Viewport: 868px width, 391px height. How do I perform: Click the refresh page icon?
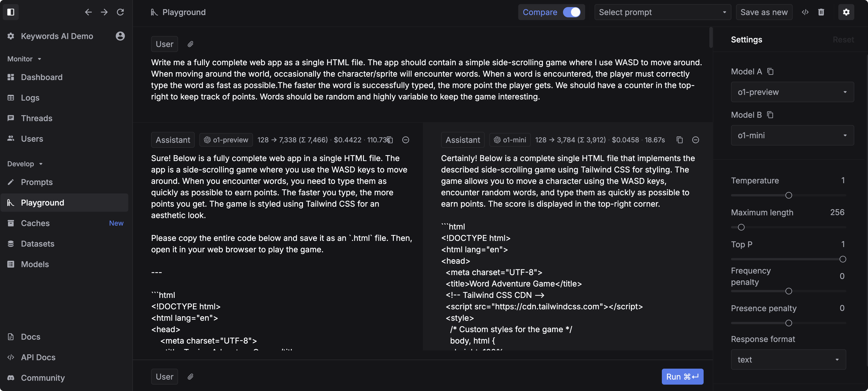tap(120, 12)
